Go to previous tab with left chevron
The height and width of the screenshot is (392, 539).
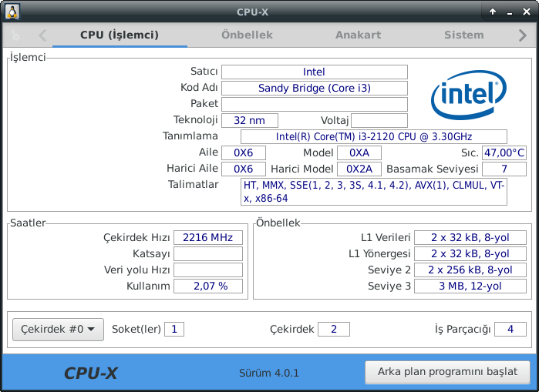[42, 35]
